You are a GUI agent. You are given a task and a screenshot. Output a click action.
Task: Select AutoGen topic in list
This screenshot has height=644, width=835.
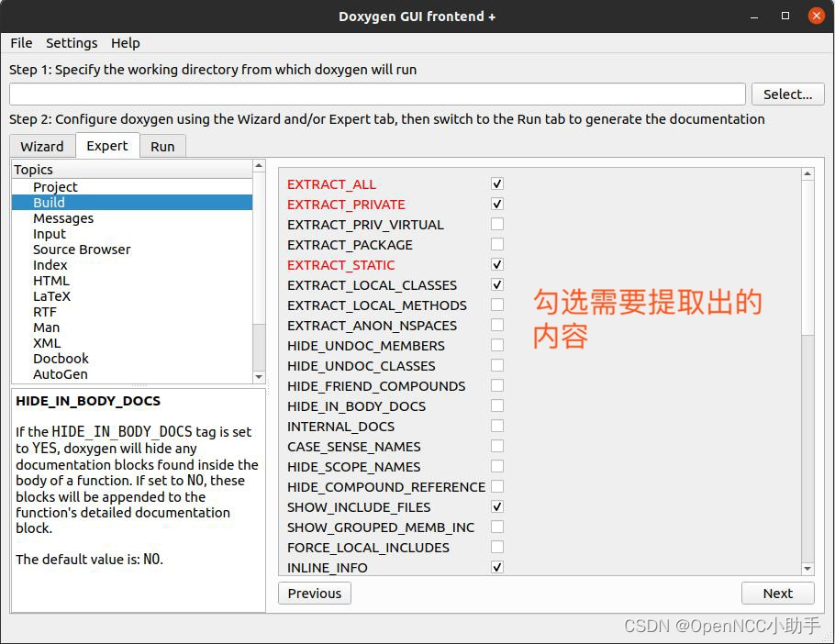click(x=132, y=374)
